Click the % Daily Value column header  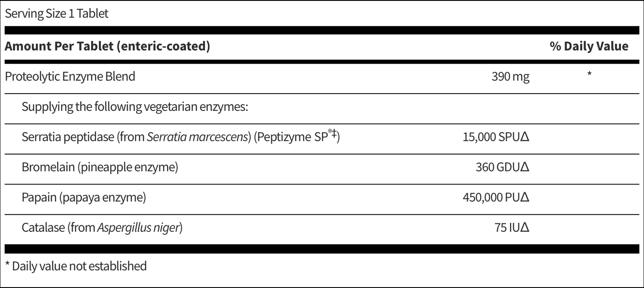point(589,46)
